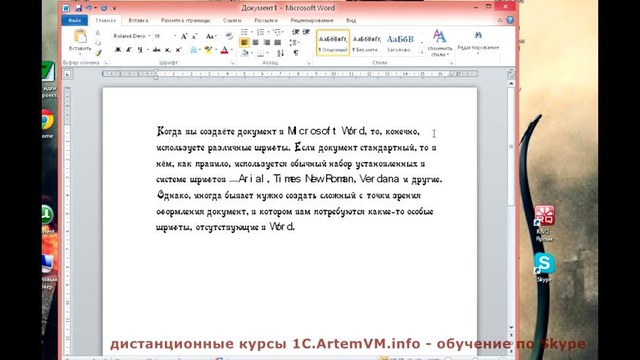The height and width of the screenshot is (360, 640).
Task: Open the Абзац dialog launcher
Action: point(309,63)
